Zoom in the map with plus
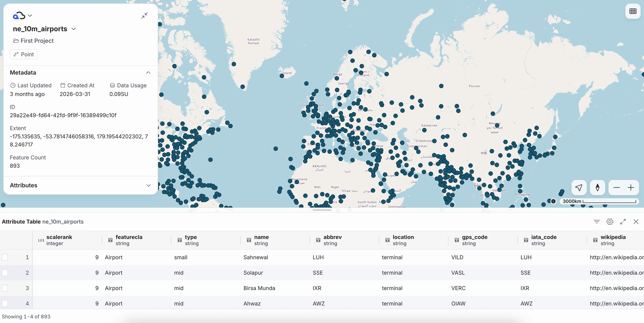Screen dimensions: 644x323 click(631, 188)
